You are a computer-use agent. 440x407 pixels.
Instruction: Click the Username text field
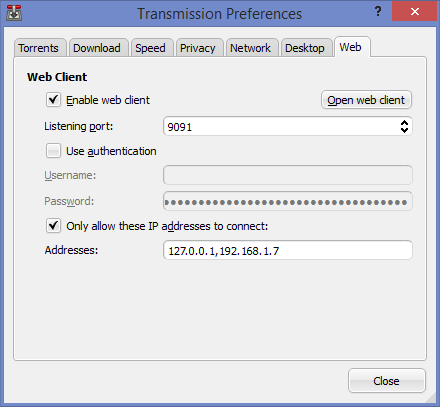tap(288, 175)
